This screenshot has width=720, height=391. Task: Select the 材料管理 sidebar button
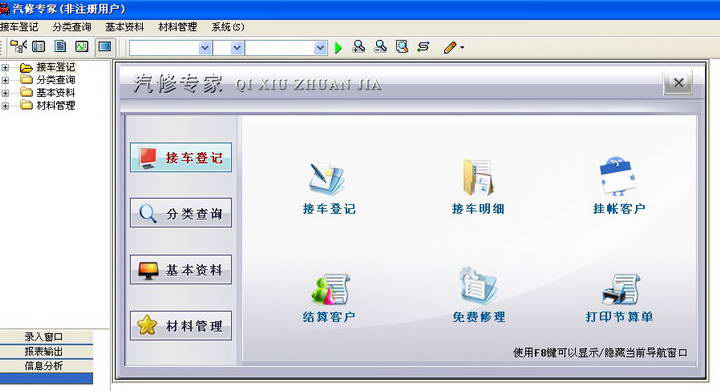point(181,325)
